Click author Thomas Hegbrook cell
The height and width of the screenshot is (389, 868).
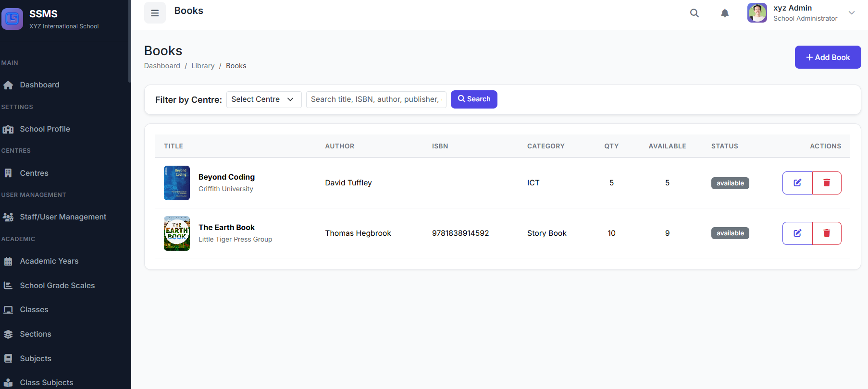[358, 233]
